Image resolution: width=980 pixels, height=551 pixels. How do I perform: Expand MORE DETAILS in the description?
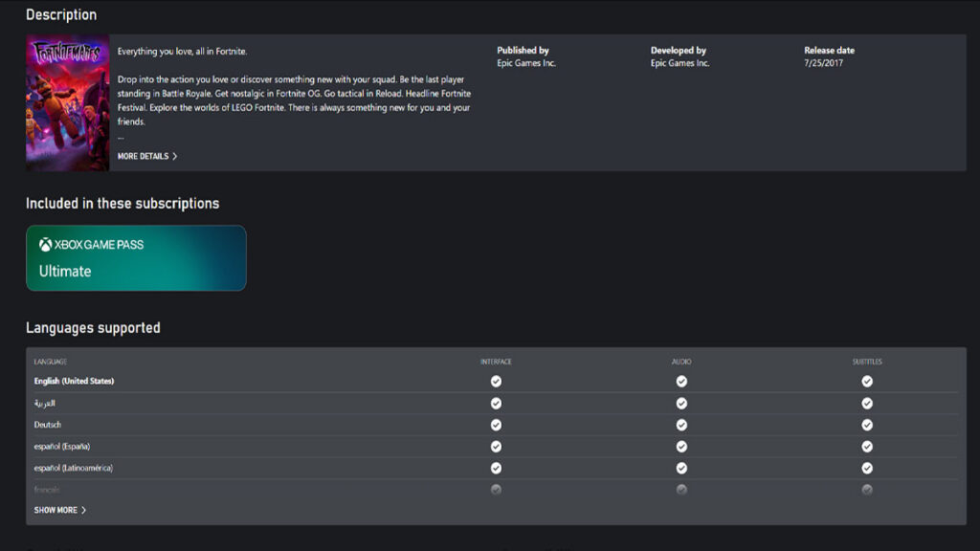click(x=147, y=156)
